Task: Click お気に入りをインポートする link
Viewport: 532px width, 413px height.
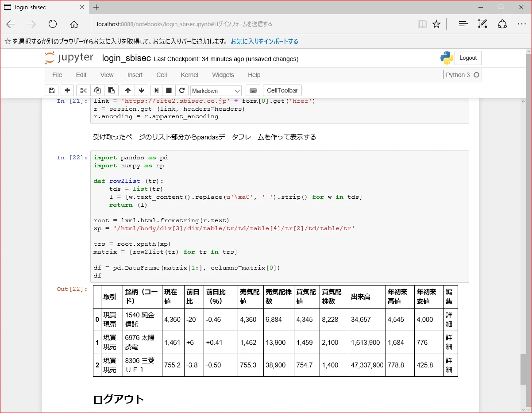Action: click(x=264, y=41)
